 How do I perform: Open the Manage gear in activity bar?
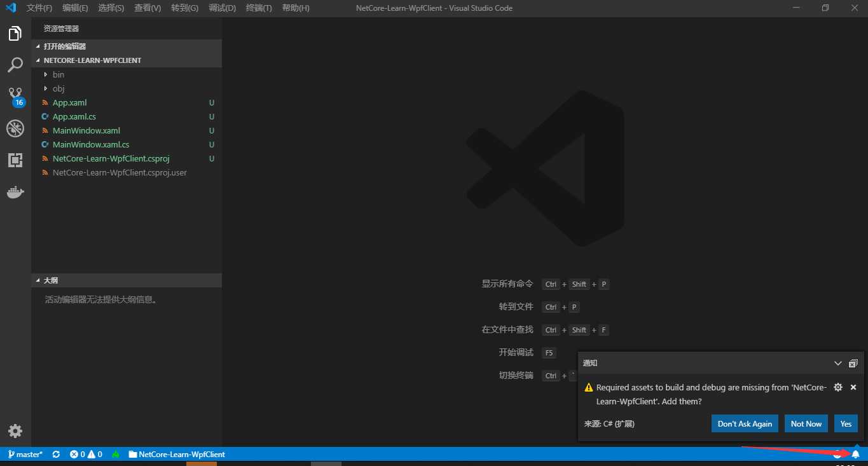pos(15,430)
